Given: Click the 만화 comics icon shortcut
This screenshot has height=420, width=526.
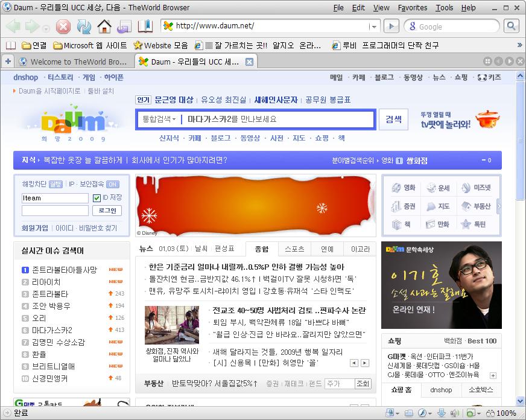Looking at the screenshot, I should tap(437, 224).
